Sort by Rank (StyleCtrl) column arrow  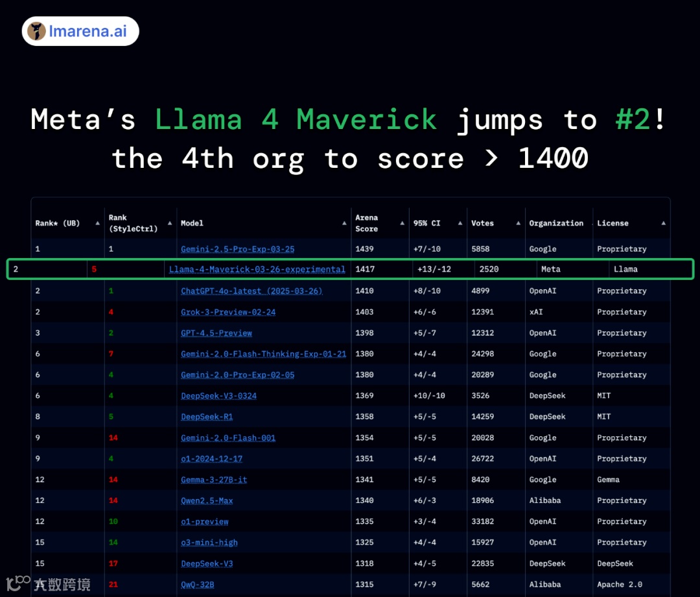pyautogui.click(x=170, y=223)
